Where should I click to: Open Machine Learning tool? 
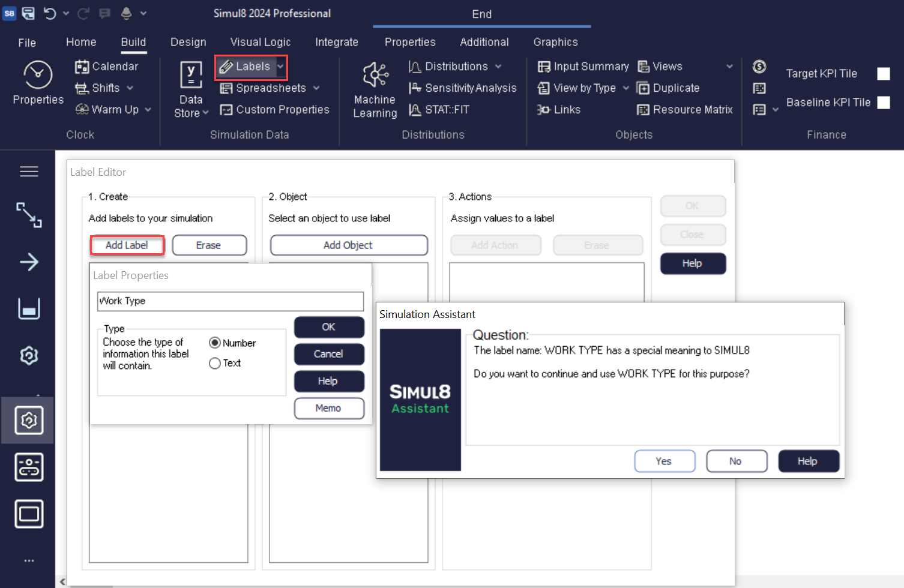click(375, 76)
